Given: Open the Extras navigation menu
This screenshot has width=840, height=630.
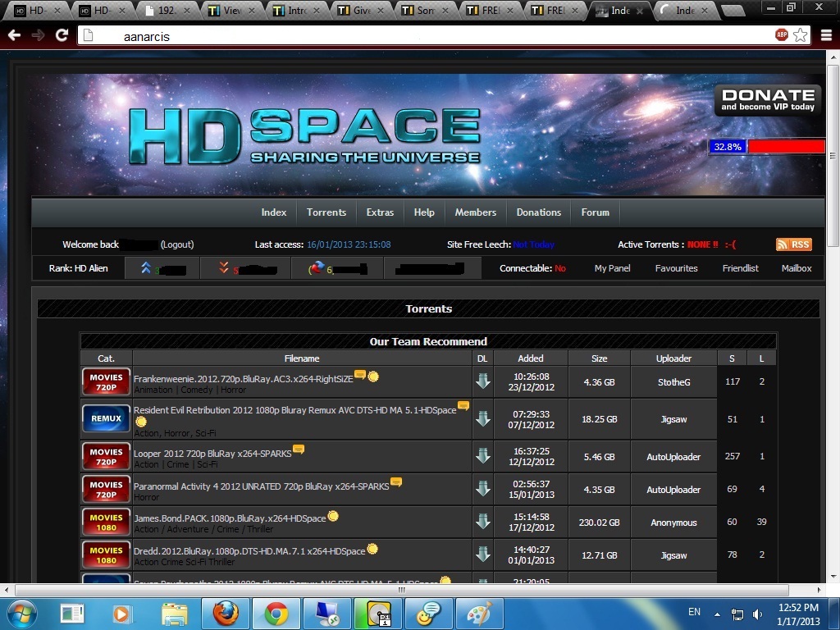Looking at the screenshot, I should tap(380, 212).
